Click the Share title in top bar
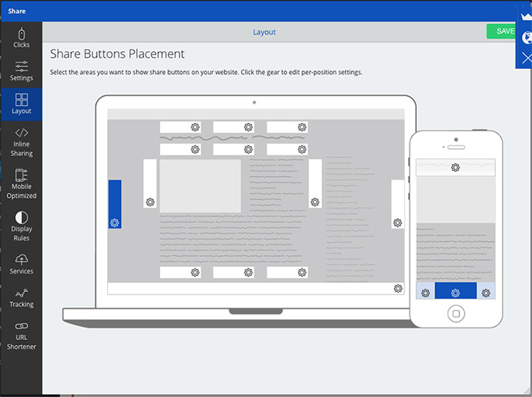 coord(16,11)
